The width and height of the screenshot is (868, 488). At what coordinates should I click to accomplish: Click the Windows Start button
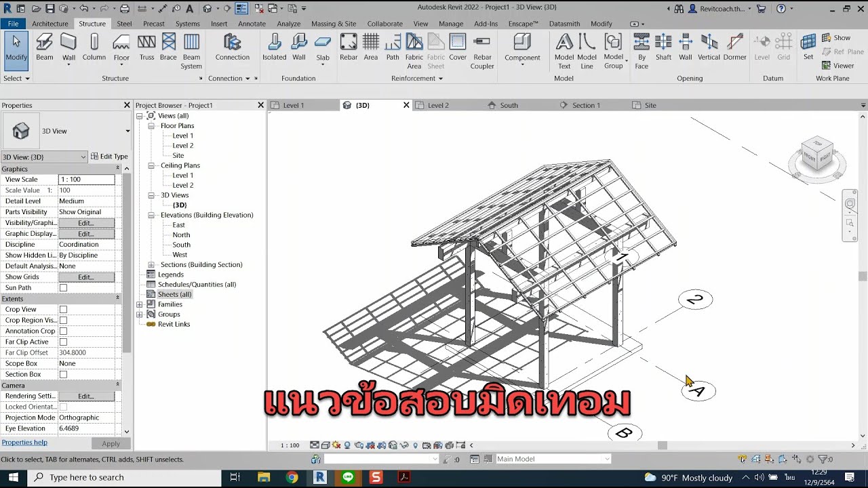[x=14, y=477]
